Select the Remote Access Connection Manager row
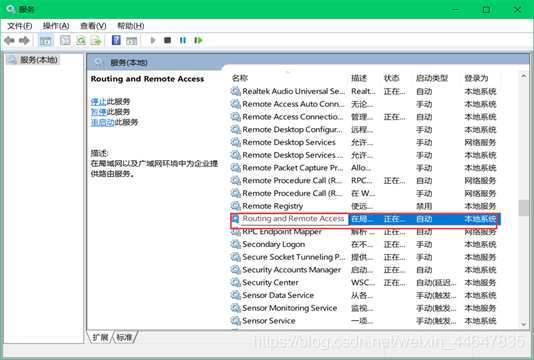 (364, 116)
